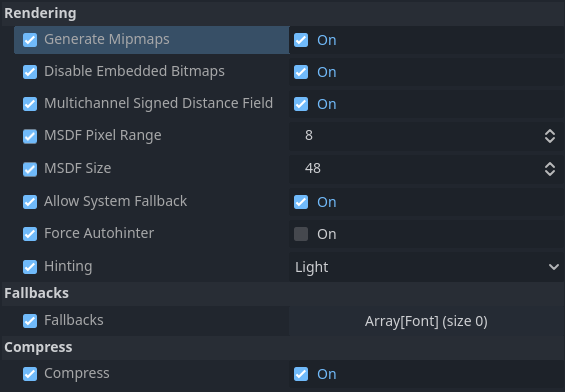Select the MSDF Pixel Range label

pyautogui.click(x=103, y=136)
